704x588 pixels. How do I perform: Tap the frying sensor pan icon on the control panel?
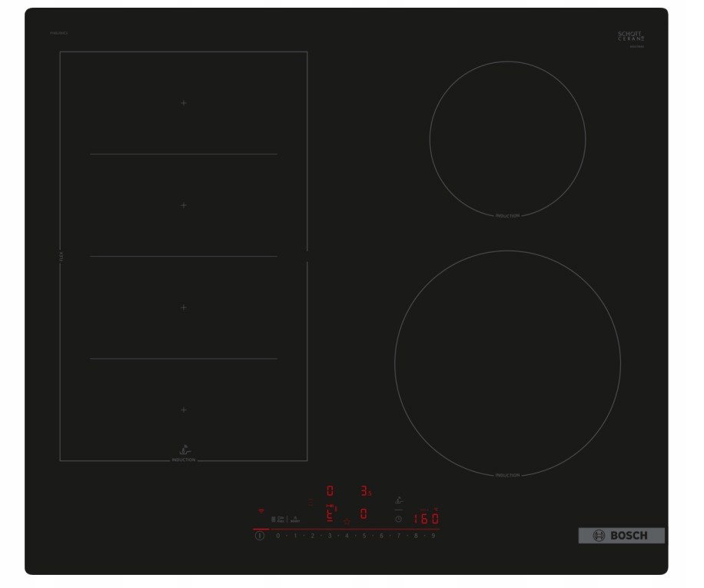pos(399,500)
